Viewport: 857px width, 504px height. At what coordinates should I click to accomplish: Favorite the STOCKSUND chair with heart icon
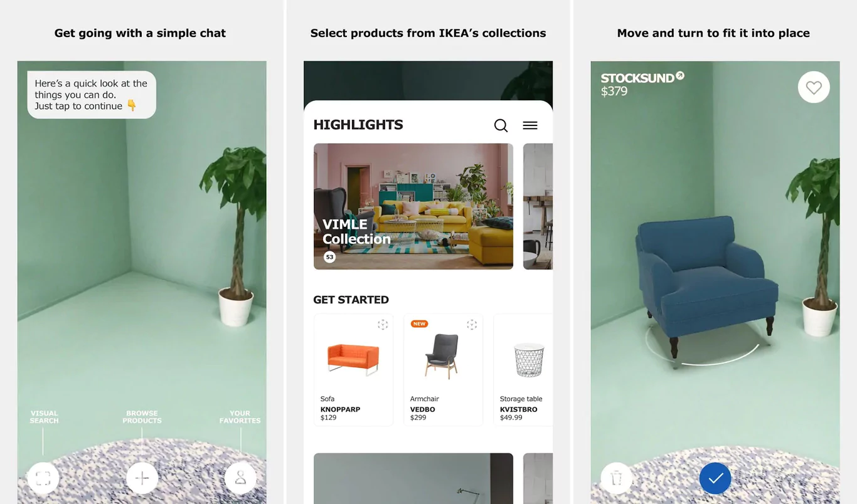click(x=814, y=88)
